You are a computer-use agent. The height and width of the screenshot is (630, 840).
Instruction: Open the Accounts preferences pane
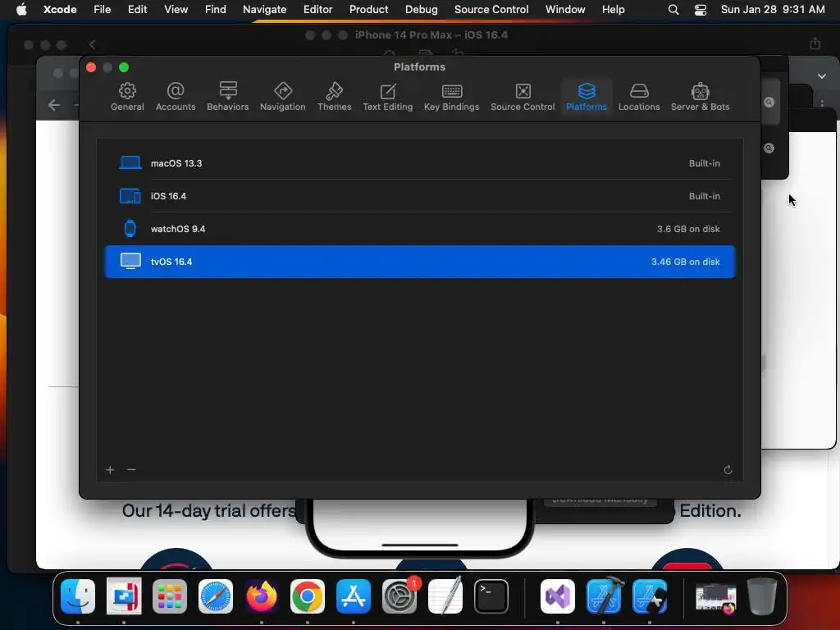pos(176,97)
